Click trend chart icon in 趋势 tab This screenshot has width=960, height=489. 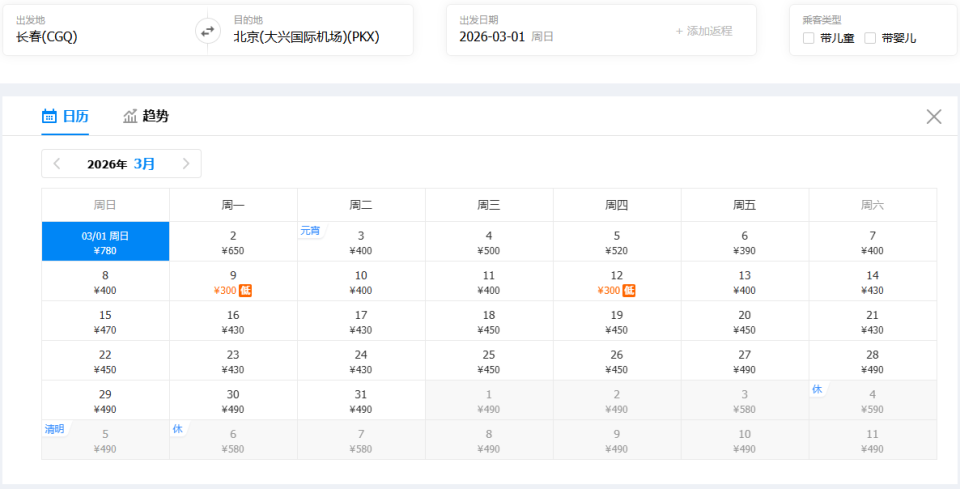click(x=130, y=116)
